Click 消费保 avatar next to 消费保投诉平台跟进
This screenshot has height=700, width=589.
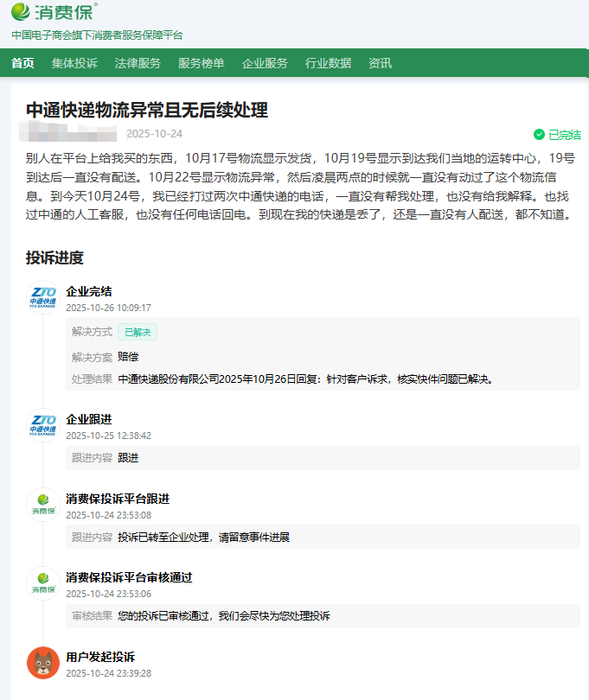(x=43, y=505)
